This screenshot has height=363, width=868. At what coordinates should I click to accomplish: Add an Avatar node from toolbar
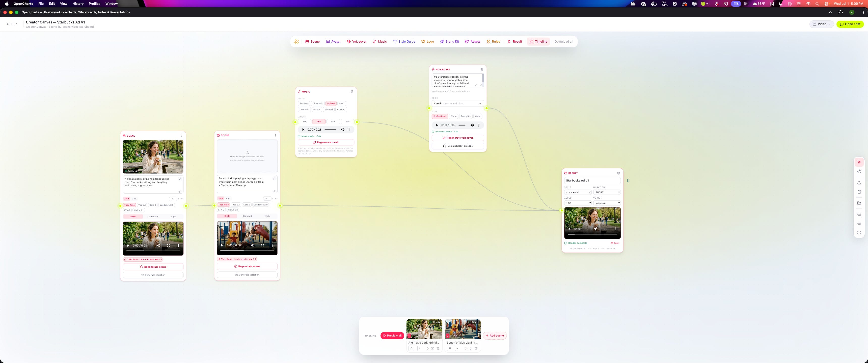333,42
